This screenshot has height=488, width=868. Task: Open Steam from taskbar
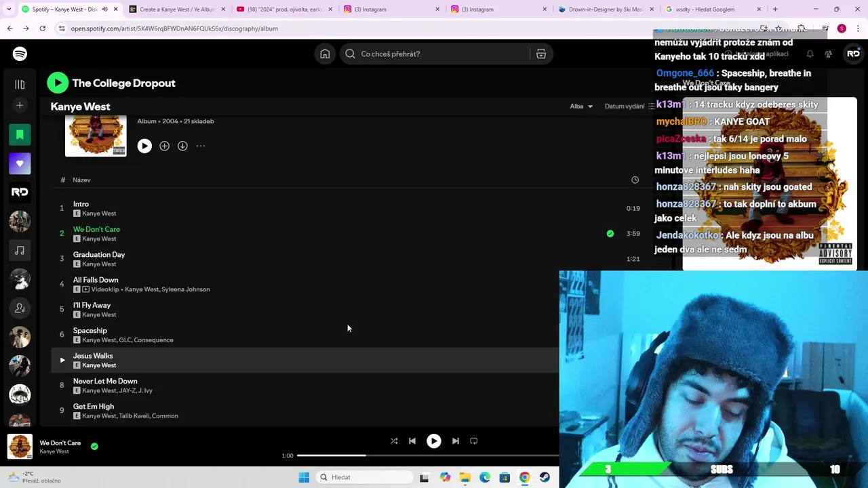[x=545, y=477]
